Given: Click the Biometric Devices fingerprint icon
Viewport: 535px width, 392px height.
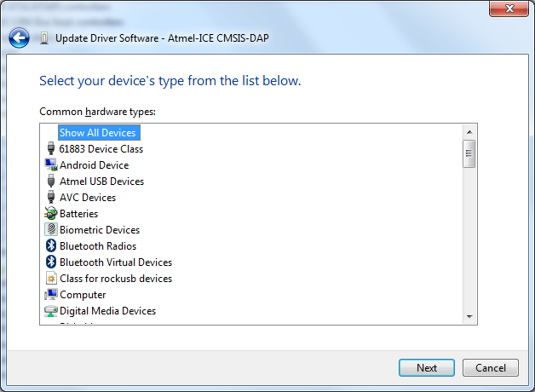Looking at the screenshot, I should click(50, 230).
